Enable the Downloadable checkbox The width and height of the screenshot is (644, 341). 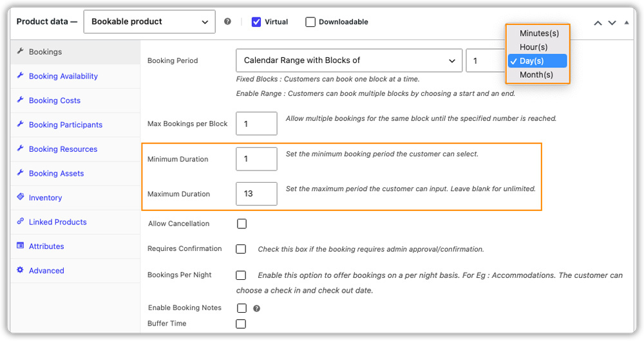310,22
